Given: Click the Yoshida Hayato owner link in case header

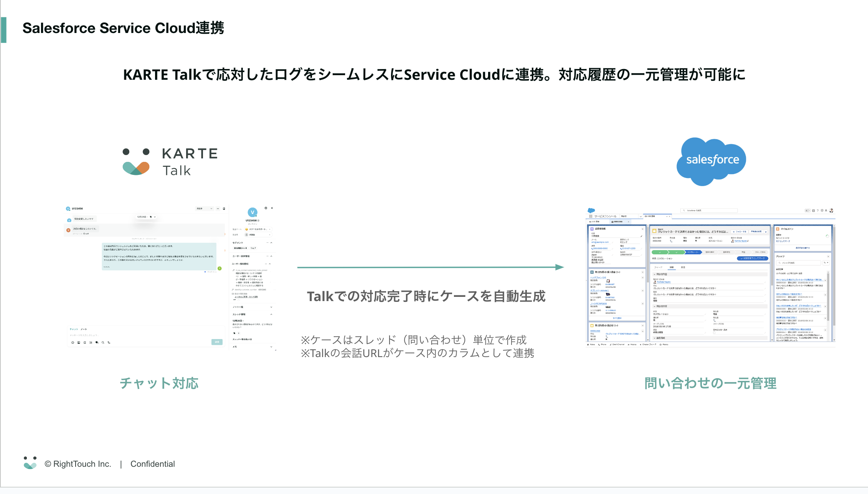Looking at the screenshot, I should [x=740, y=241].
